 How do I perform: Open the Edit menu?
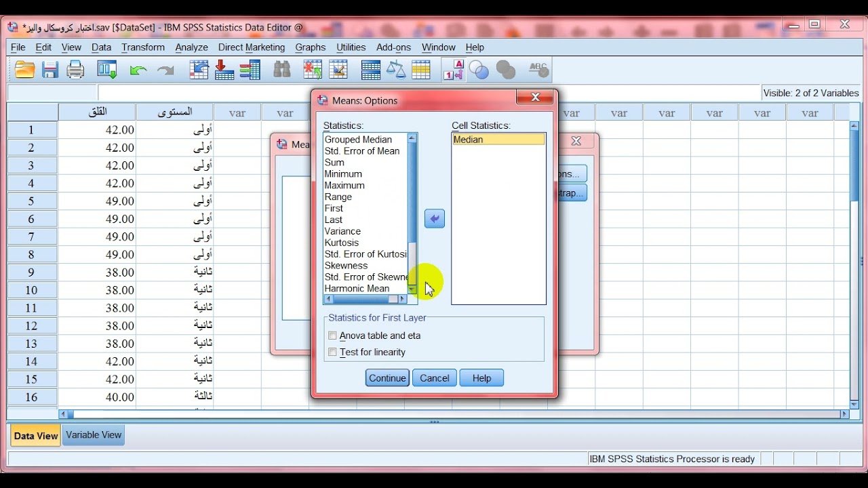pyautogui.click(x=43, y=47)
